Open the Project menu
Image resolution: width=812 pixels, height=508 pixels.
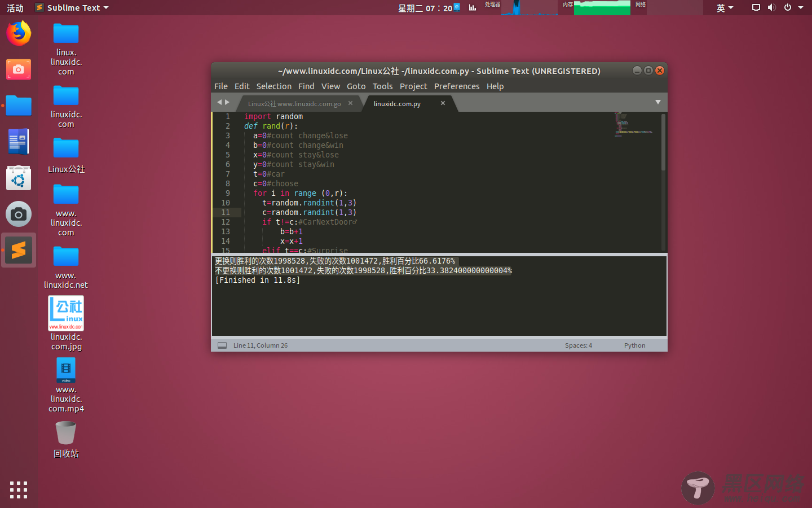coord(413,86)
